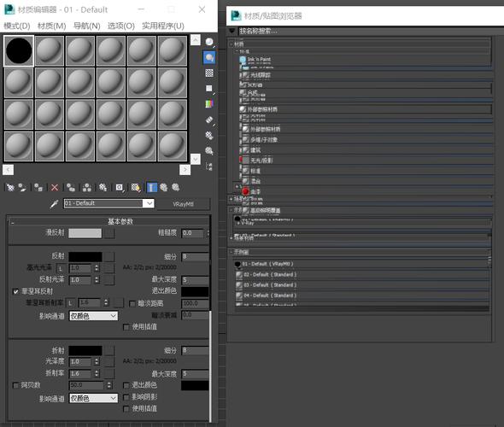Screen dimensions: 504x427
Task: Select the first black sample slot
Action: (x=19, y=50)
